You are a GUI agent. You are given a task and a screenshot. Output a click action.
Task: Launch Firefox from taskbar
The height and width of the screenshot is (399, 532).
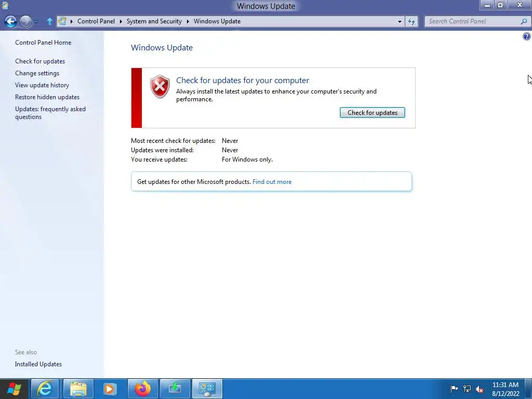143,389
